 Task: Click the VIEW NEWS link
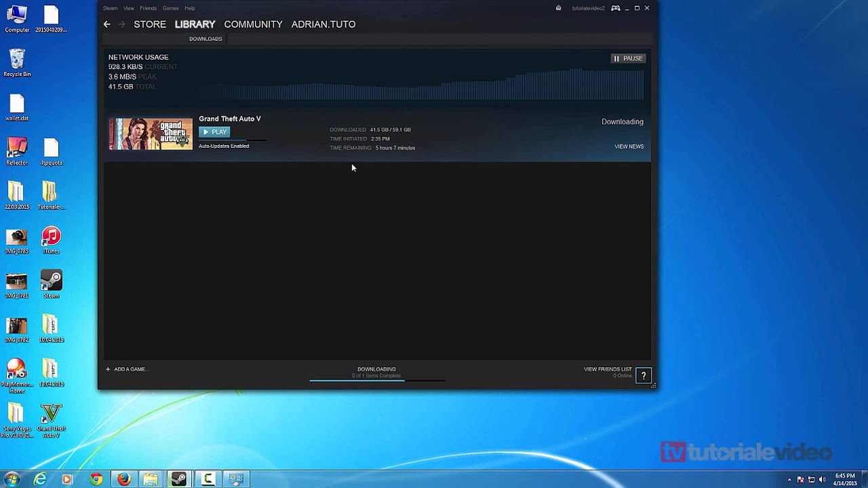[629, 146]
